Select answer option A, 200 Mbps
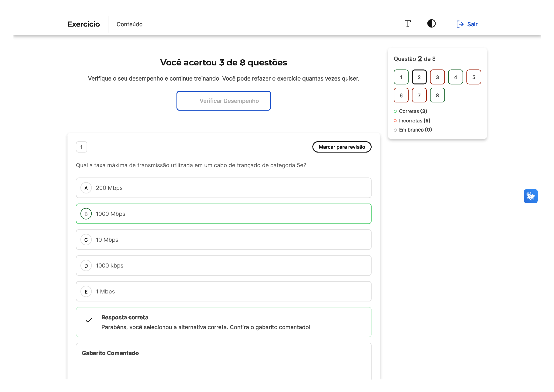This screenshot has width=554, height=392. pyautogui.click(x=223, y=188)
